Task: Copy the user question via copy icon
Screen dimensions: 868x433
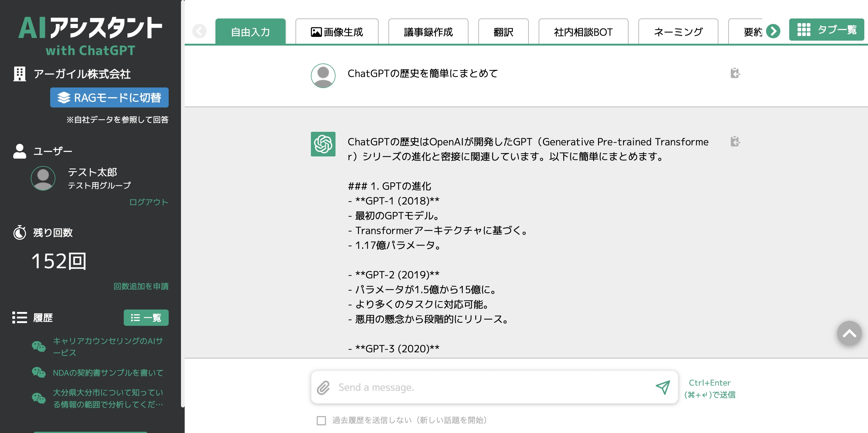Action: tap(734, 73)
